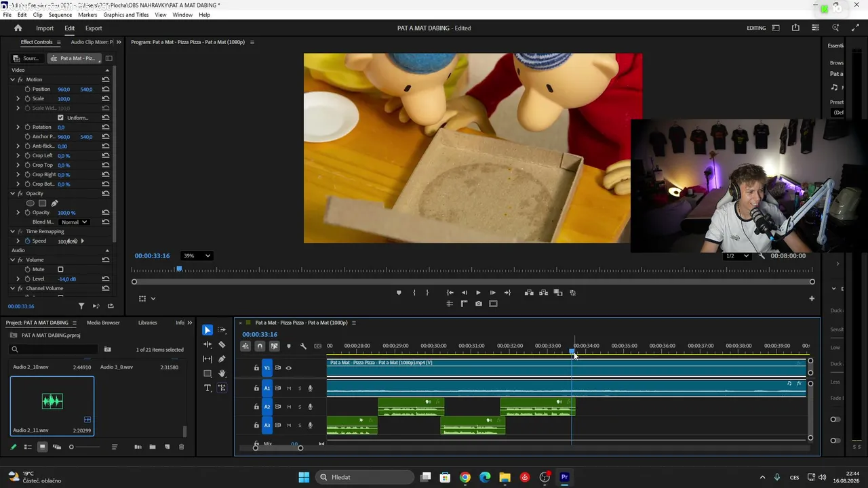Open File Explorer from the taskbar
This screenshot has width=868, height=488.
coord(505,477)
